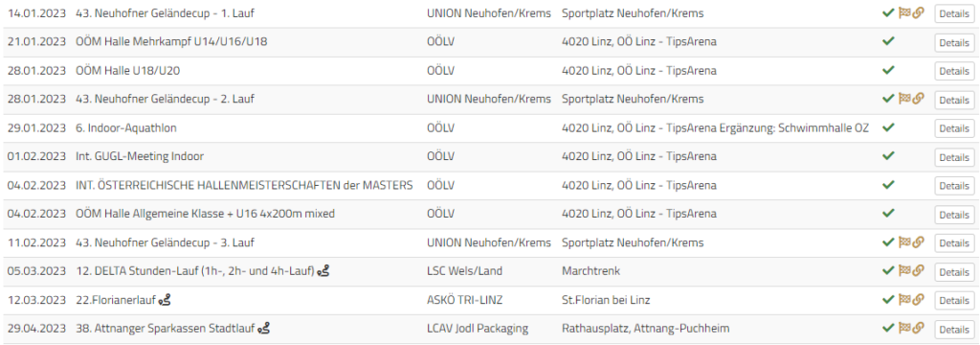Open Details for Int. GUGL-Meeting Indoor
The height and width of the screenshot is (345, 980).
tap(954, 157)
